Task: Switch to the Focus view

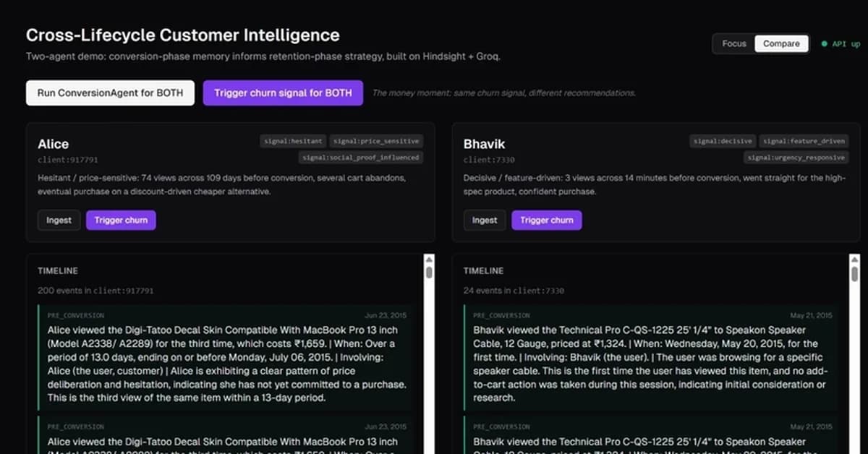Action: (x=733, y=43)
